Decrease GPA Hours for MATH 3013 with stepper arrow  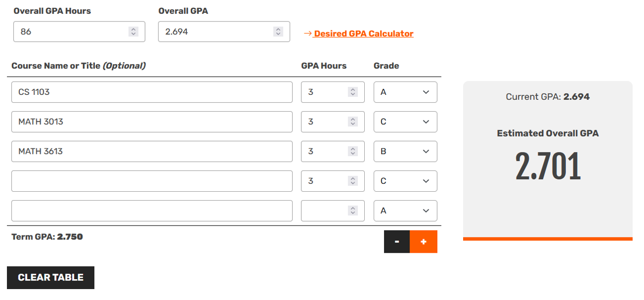352,124
